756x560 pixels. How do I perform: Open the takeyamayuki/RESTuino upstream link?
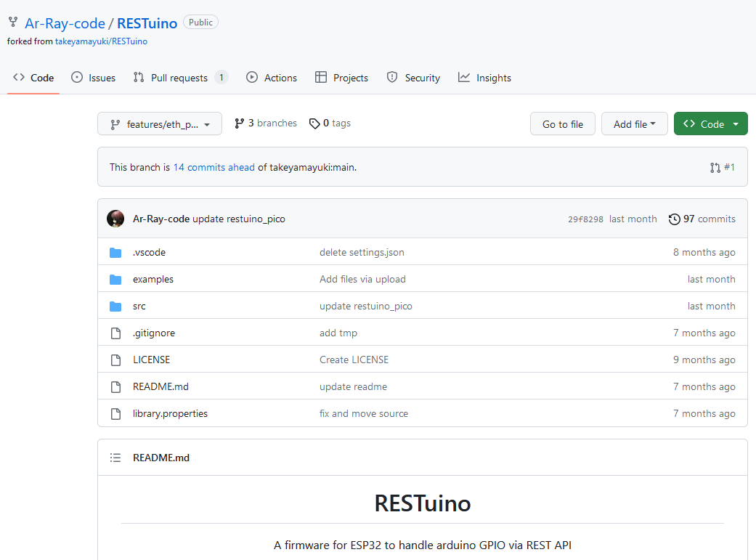pos(101,41)
